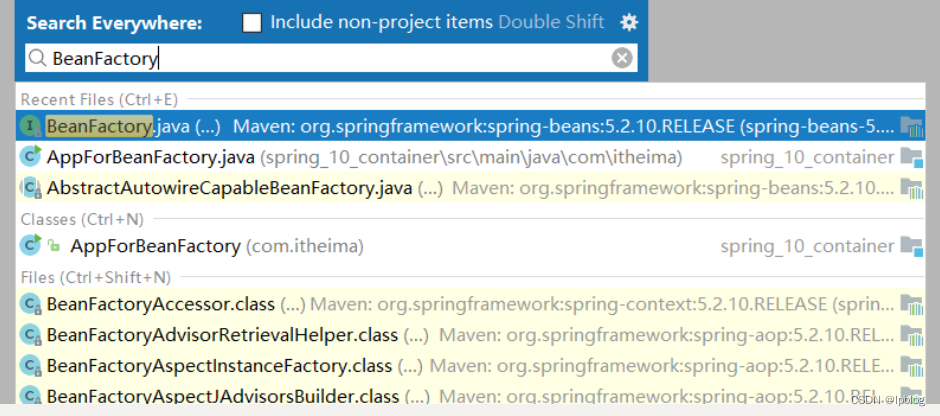
Task: Click Include non-project items label text
Action: 381,23
